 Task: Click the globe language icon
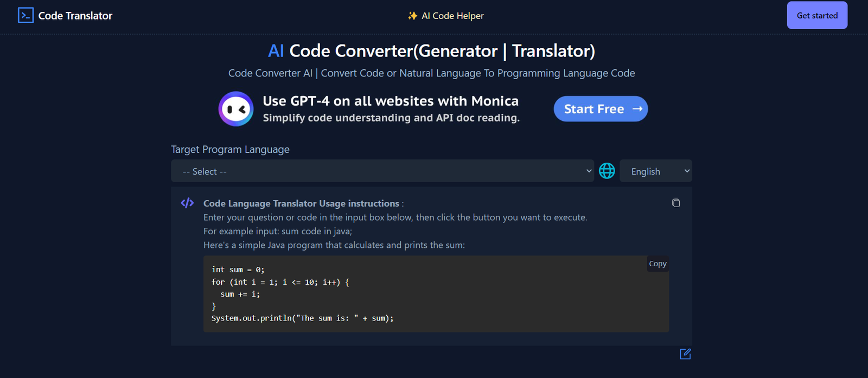point(607,171)
